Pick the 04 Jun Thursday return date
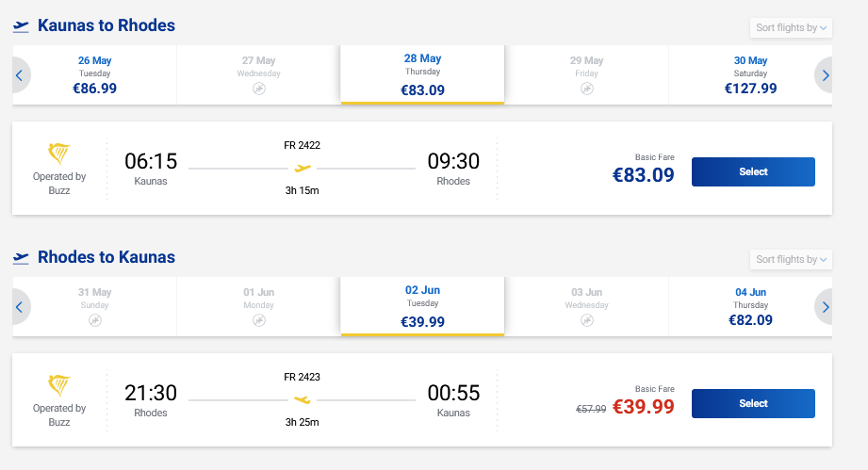868x470 pixels. (x=750, y=306)
